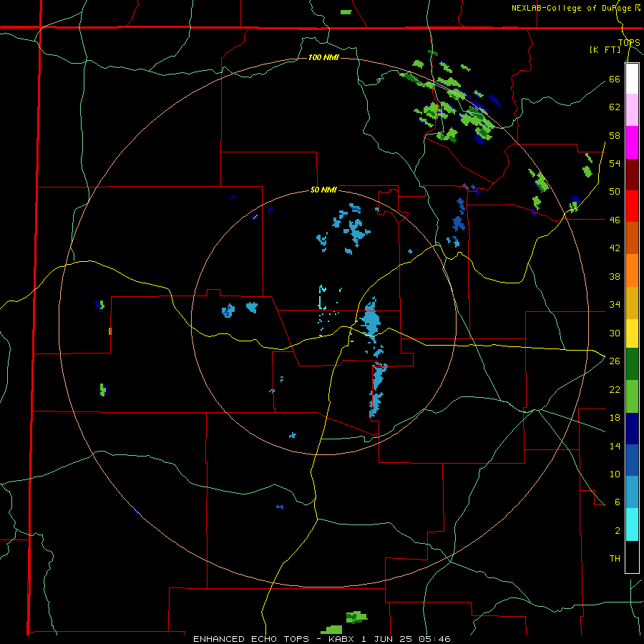Select the '10' legend label
Image resolution: width=644 pixels, height=644 pixels.
[615, 474]
